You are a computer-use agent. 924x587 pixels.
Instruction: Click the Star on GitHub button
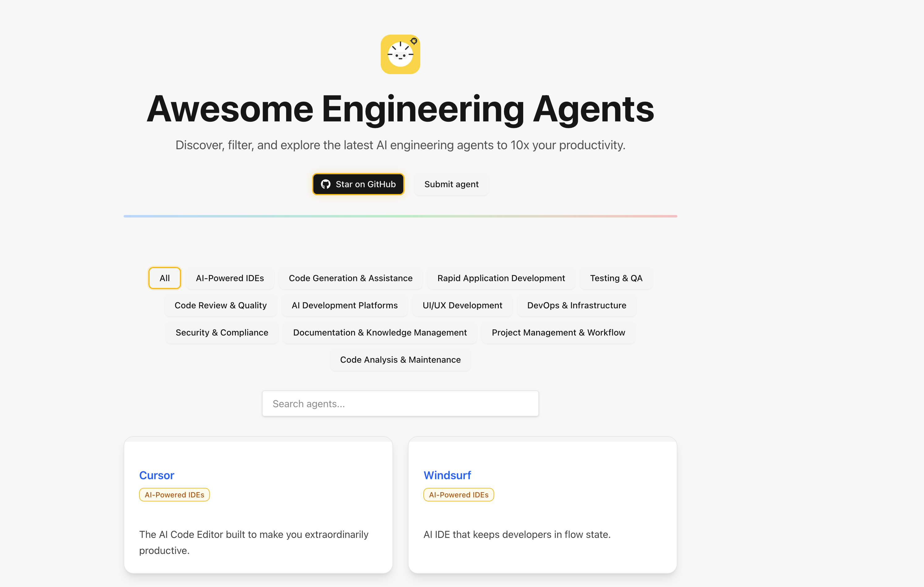[x=358, y=184]
